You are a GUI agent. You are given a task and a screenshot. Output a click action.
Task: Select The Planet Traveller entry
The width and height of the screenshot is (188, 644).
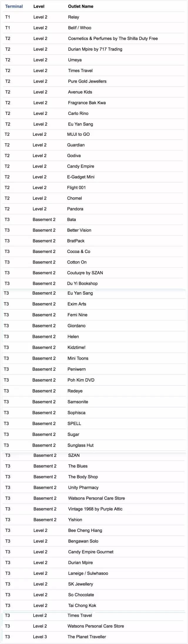[x=87, y=637]
